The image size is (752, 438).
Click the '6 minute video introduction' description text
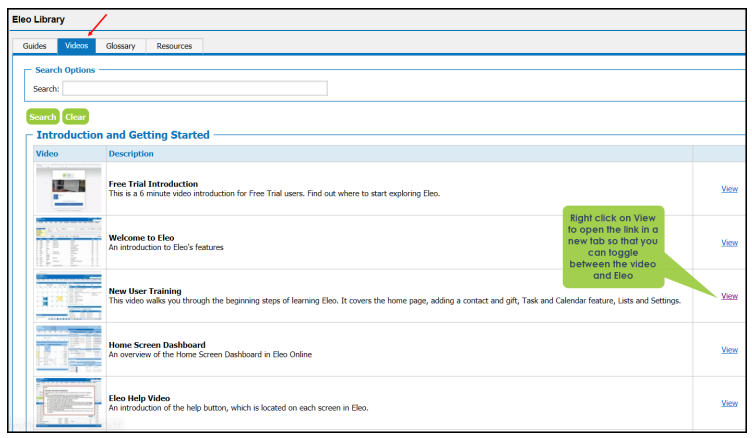[x=274, y=193]
